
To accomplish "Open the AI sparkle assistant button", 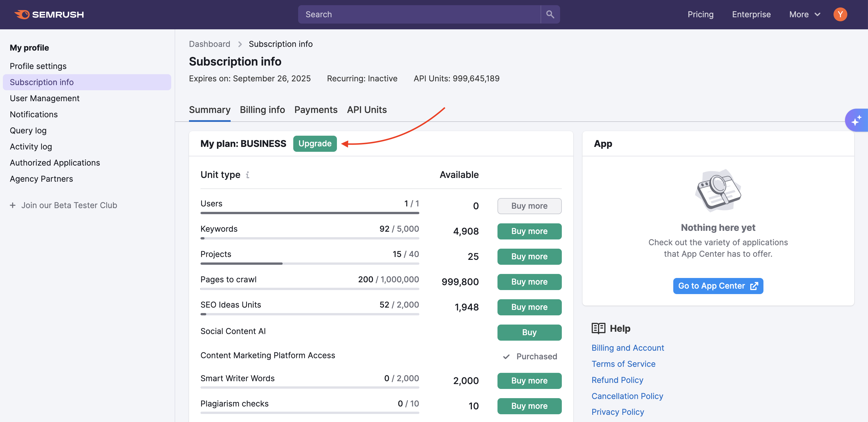I will [856, 120].
